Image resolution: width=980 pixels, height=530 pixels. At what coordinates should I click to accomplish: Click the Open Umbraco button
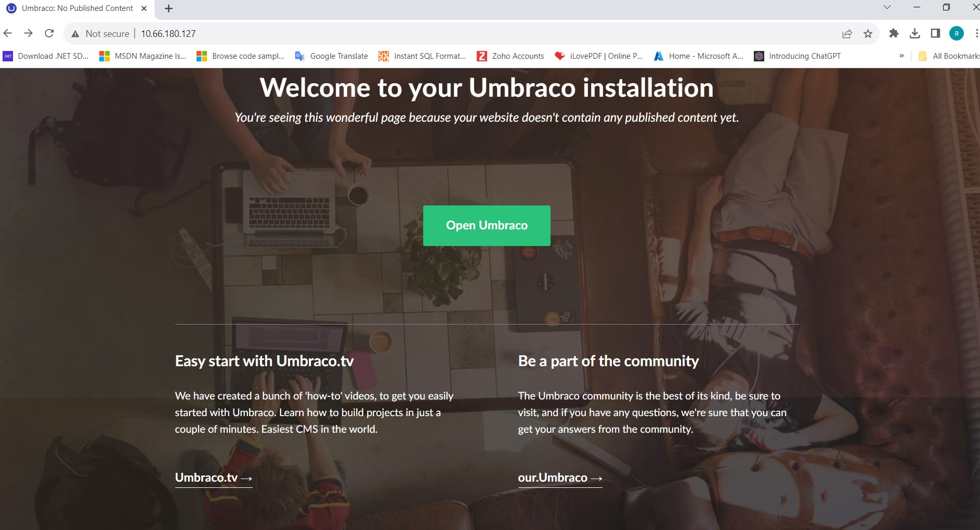487,225
